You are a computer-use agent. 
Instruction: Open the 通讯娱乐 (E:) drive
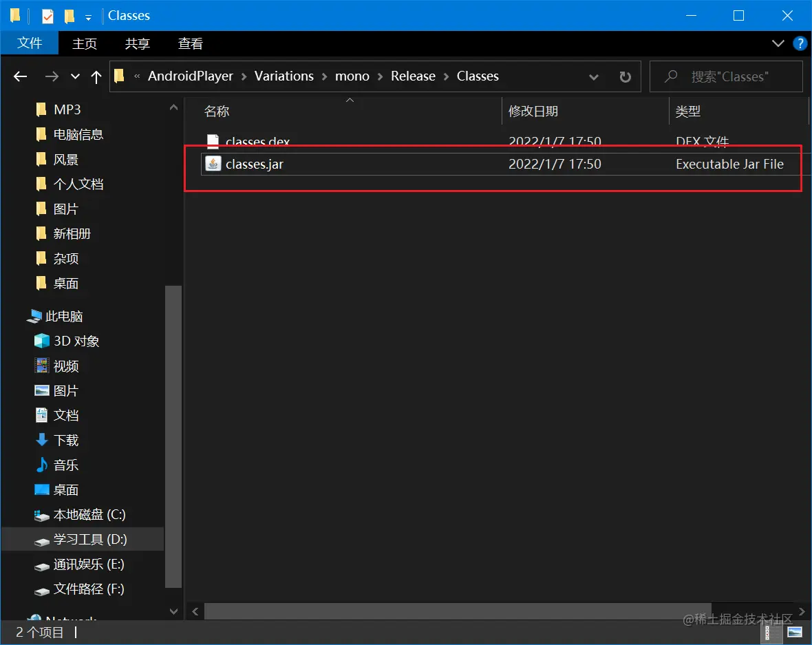[x=89, y=564]
